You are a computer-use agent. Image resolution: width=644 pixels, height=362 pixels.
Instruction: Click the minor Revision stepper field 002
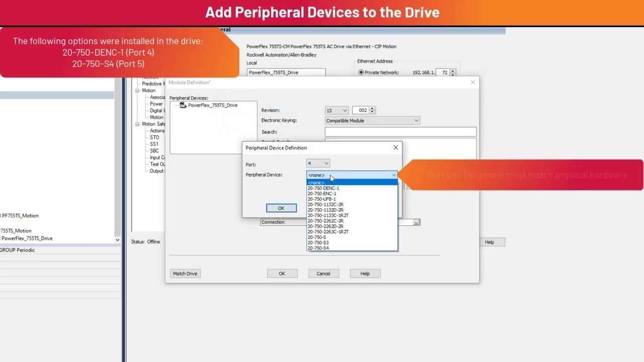pyautogui.click(x=364, y=110)
